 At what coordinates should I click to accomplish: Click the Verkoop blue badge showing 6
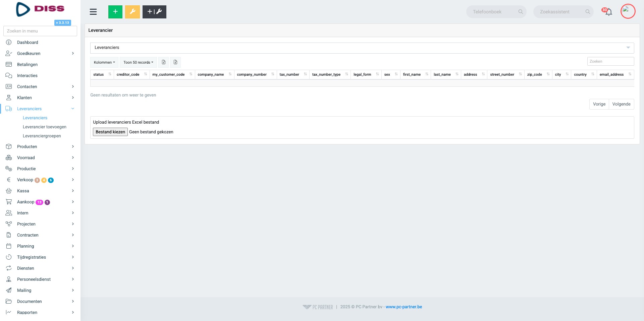51,180
